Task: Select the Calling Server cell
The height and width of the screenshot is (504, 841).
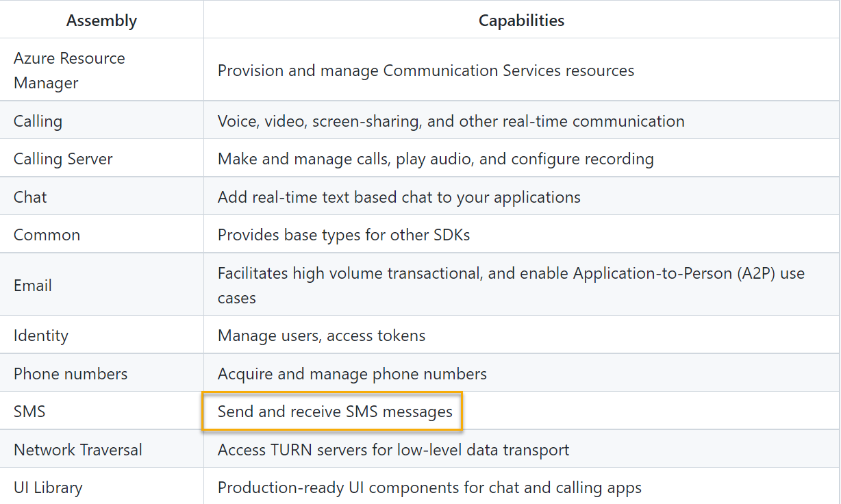Action: point(101,159)
